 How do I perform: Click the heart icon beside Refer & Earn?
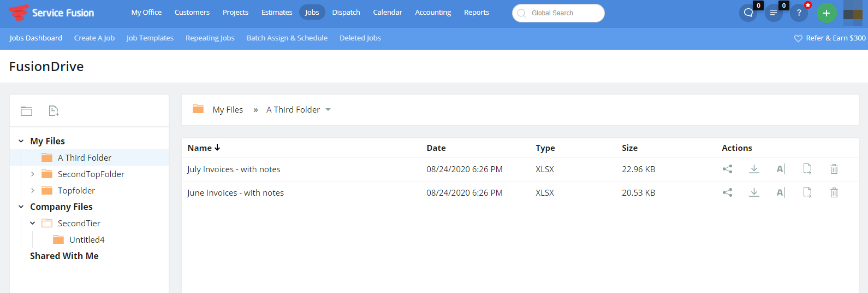798,38
